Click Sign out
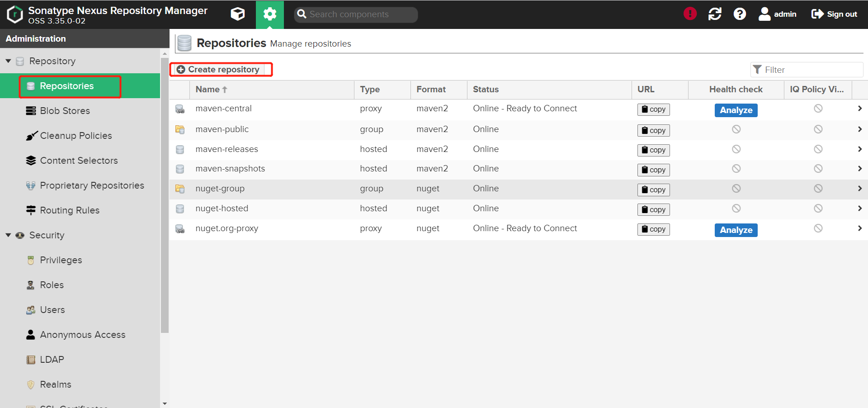 [834, 14]
